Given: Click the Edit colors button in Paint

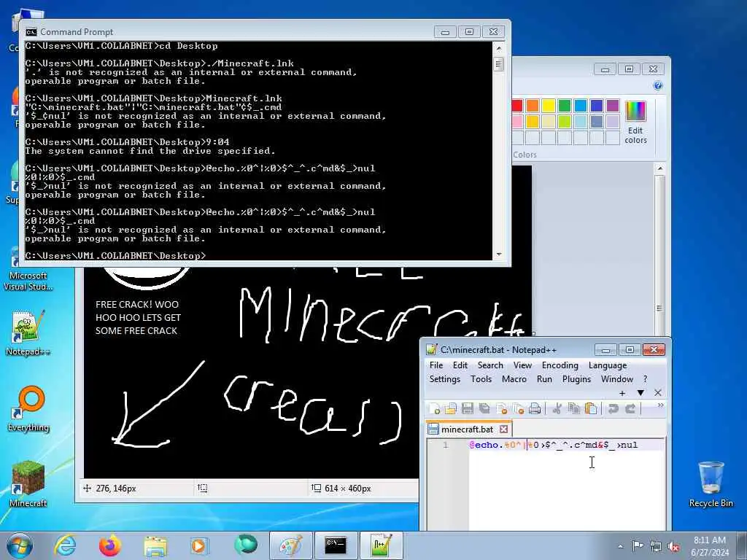Looking at the screenshot, I should (x=635, y=122).
